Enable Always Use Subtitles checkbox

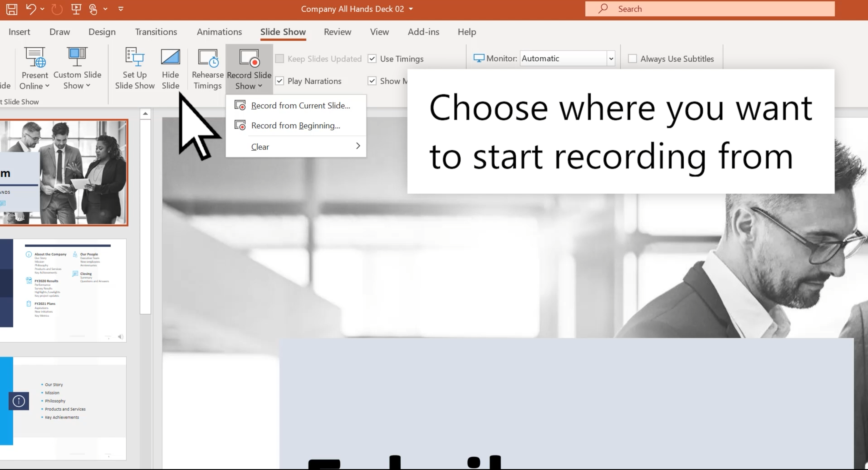633,59
